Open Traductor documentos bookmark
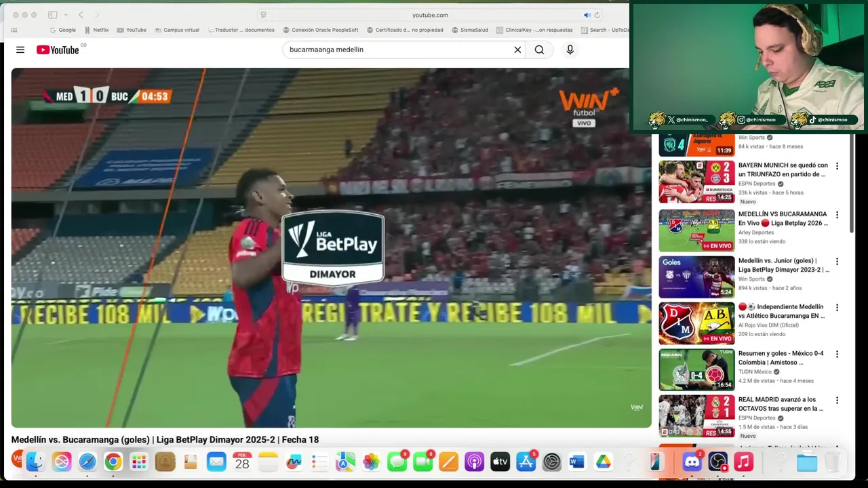This screenshot has width=868, height=488. click(x=241, y=30)
